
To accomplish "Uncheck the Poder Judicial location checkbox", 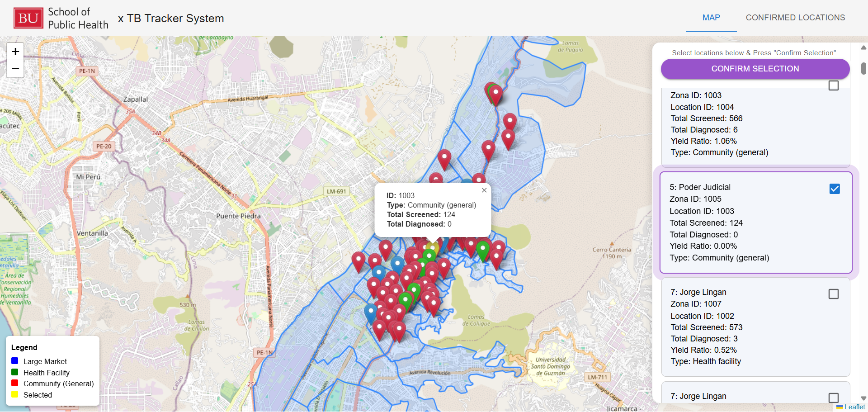I will click(x=835, y=189).
